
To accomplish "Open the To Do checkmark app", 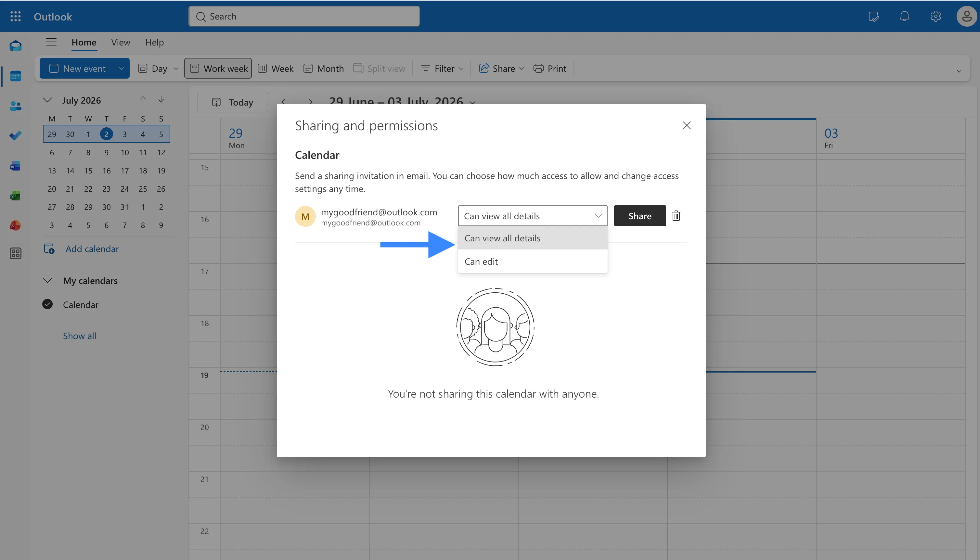I will tap(15, 135).
